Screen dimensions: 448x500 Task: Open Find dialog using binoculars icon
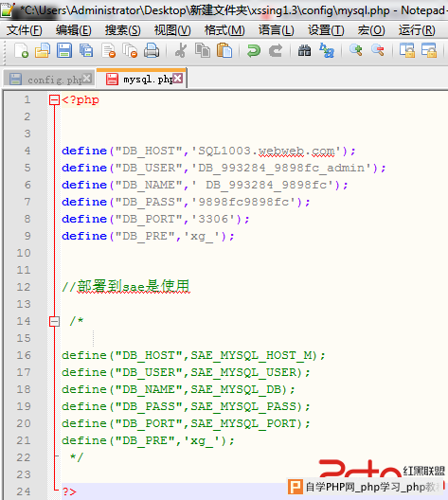click(x=305, y=50)
